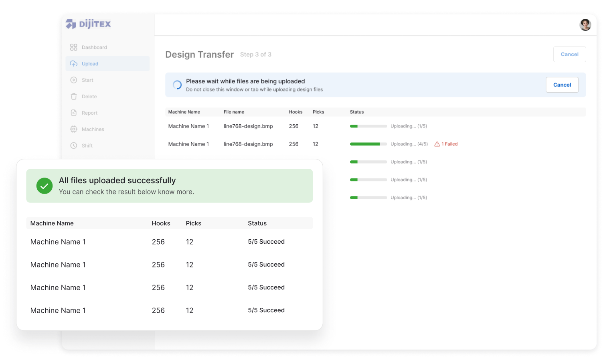Open the user profile avatar
Image resolution: width=603 pixels, height=364 pixels.
click(x=585, y=25)
